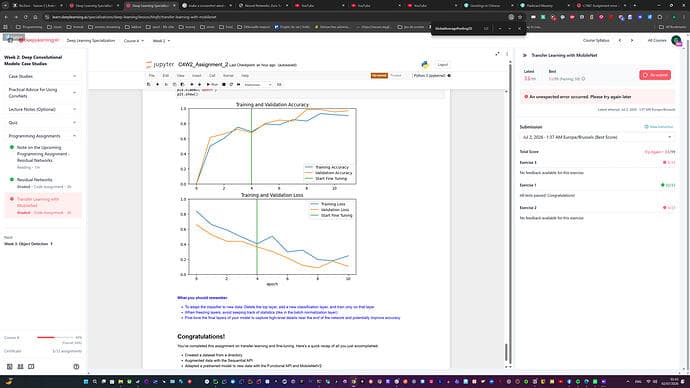Go to next item arrow near All Courses
The width and height of the screenshot is (690, 388).
point(632,40)
